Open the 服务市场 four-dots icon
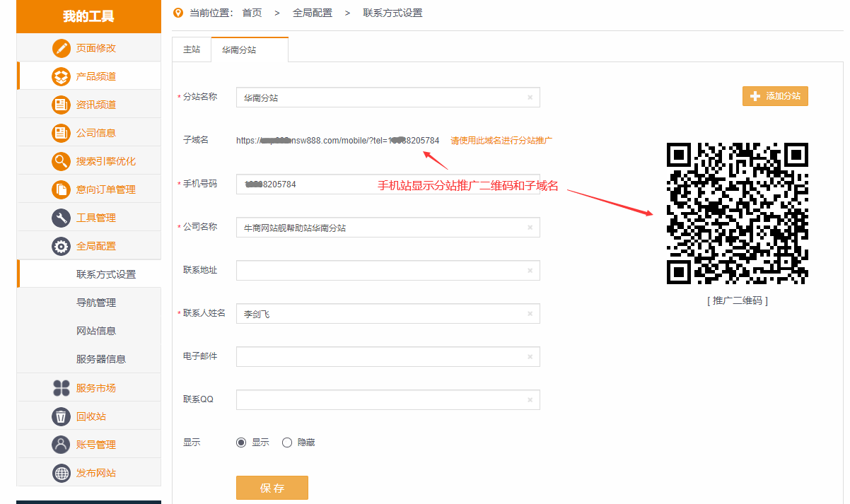The width and height of the screenshot is (850, 504). tap(62, 388)
